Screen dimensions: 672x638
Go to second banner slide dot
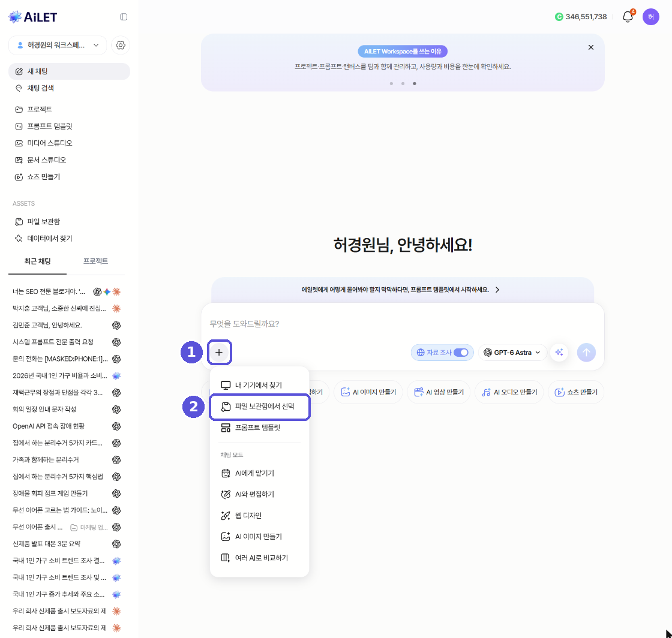click(x=403, y=83)
